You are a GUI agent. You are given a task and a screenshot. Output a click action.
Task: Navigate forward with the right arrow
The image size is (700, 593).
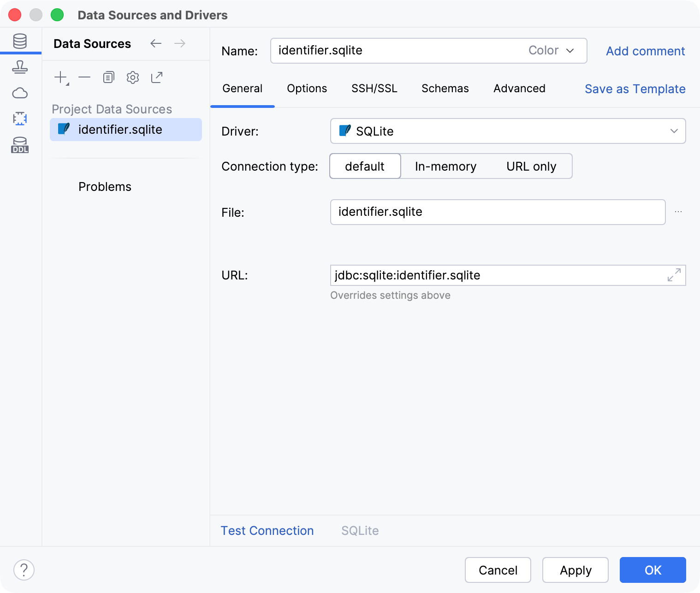tap(180, 43)
